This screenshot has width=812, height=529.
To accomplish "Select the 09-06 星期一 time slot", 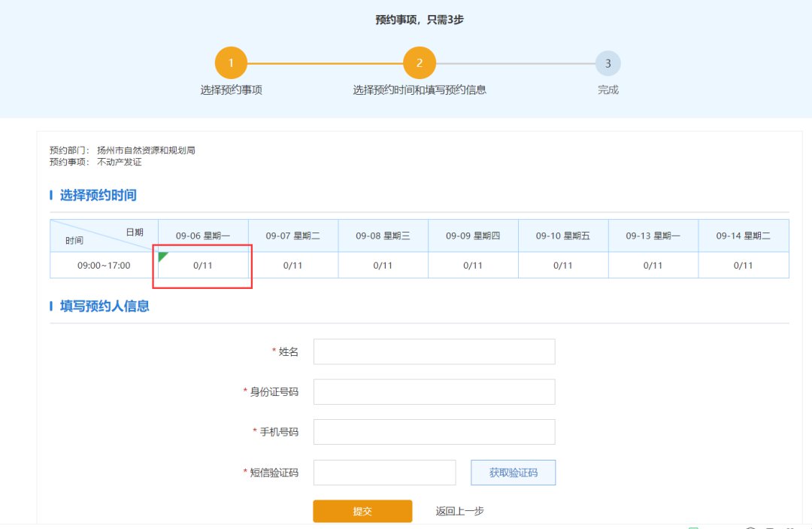I will click(202, 266).
